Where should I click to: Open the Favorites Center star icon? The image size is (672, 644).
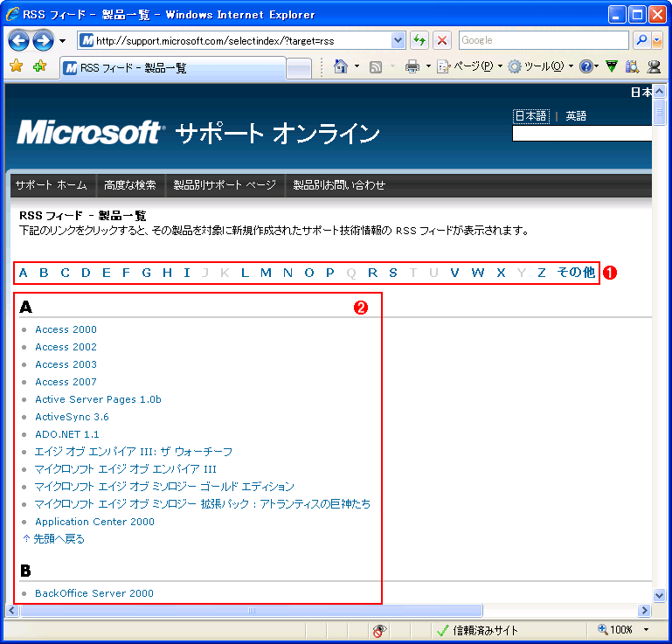point(16,66)
